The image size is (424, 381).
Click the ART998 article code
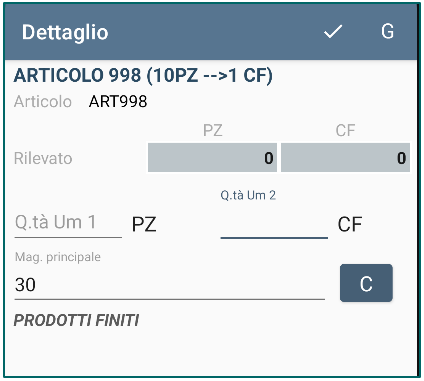[118, 101]
